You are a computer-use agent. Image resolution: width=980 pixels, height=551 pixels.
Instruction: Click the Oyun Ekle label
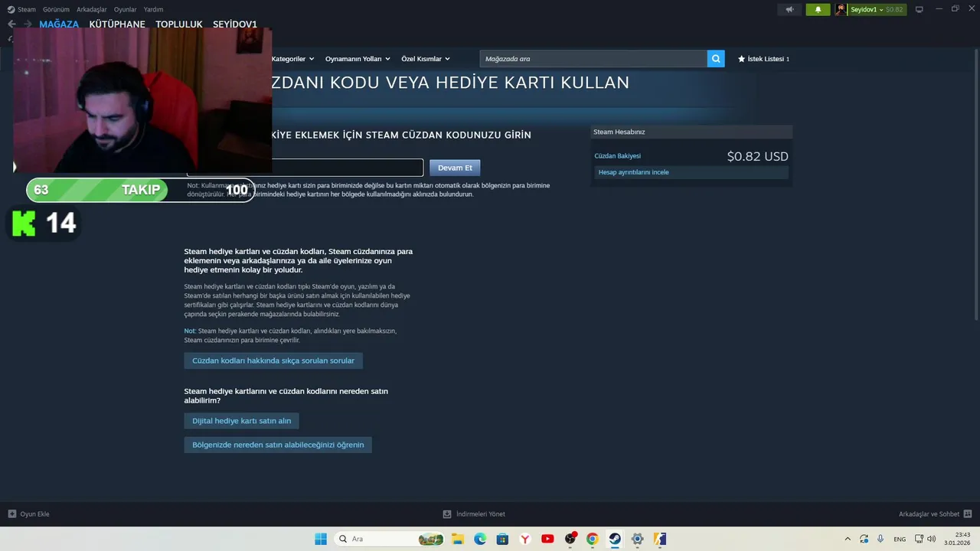click(x=34, y=514)
